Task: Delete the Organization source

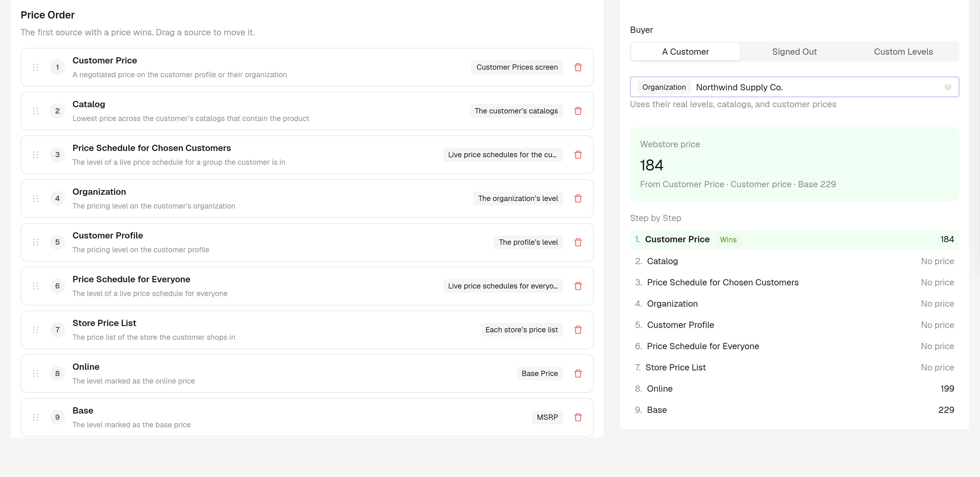Action: pos(578,198)
